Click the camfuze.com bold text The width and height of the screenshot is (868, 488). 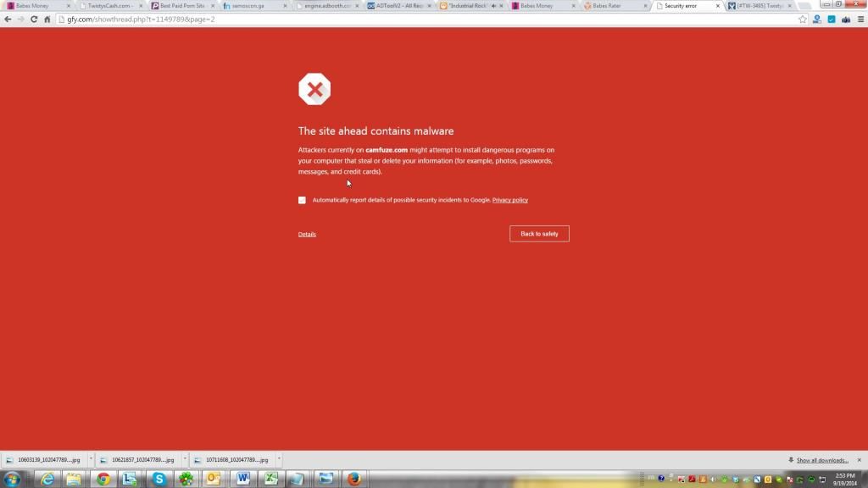click(387, 150)
